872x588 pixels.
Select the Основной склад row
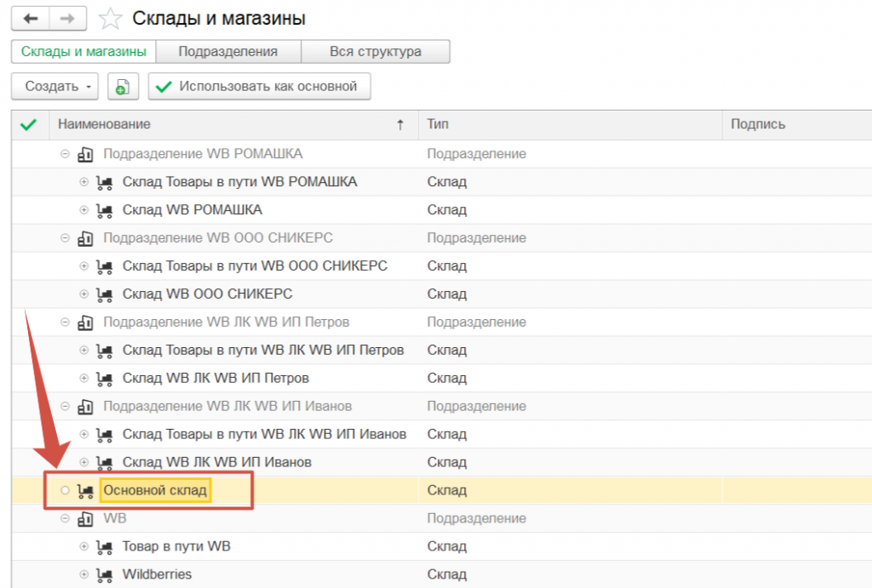tap(155, 491)
